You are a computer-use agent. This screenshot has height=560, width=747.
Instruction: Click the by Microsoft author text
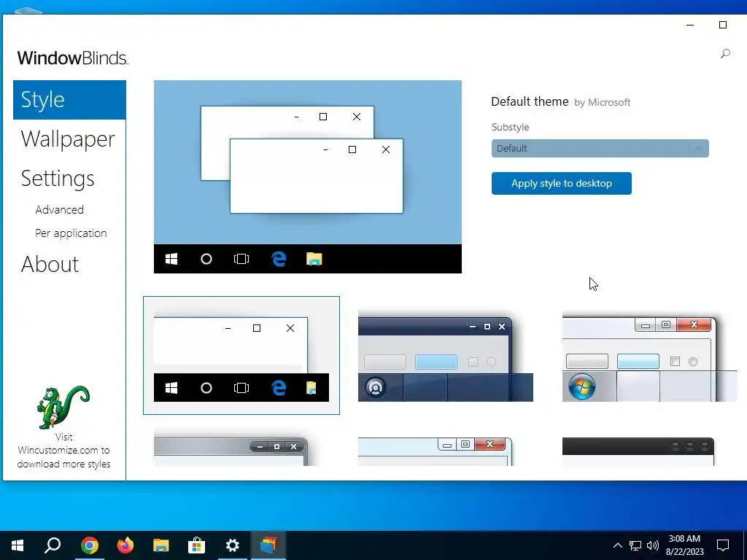pyautogui.click(x=602, y=102)
